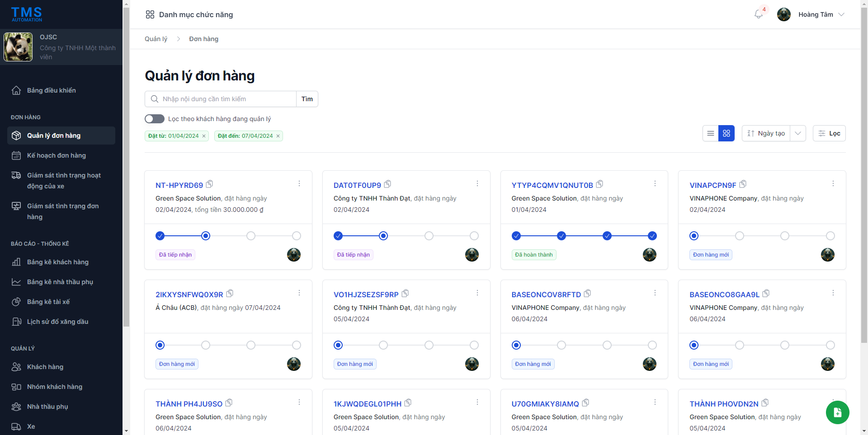Click the Đã hoàn thành status tag

click(x=534, y=255)
